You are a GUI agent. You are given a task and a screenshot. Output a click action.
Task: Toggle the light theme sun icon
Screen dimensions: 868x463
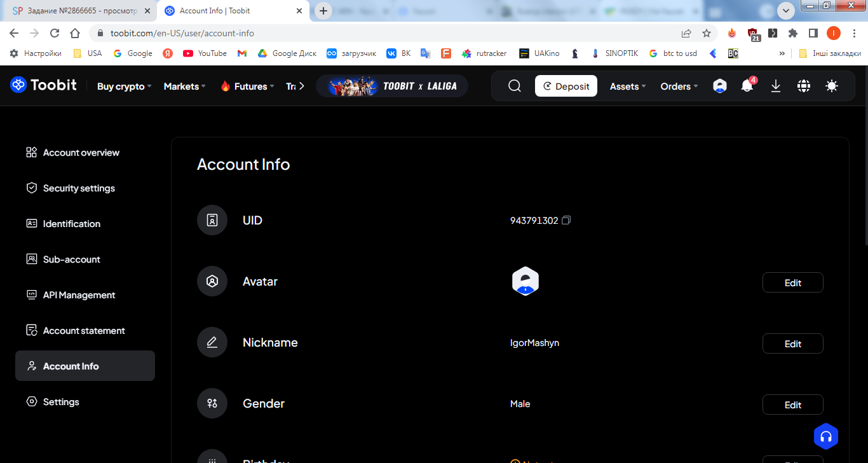(x=832, y=86)
